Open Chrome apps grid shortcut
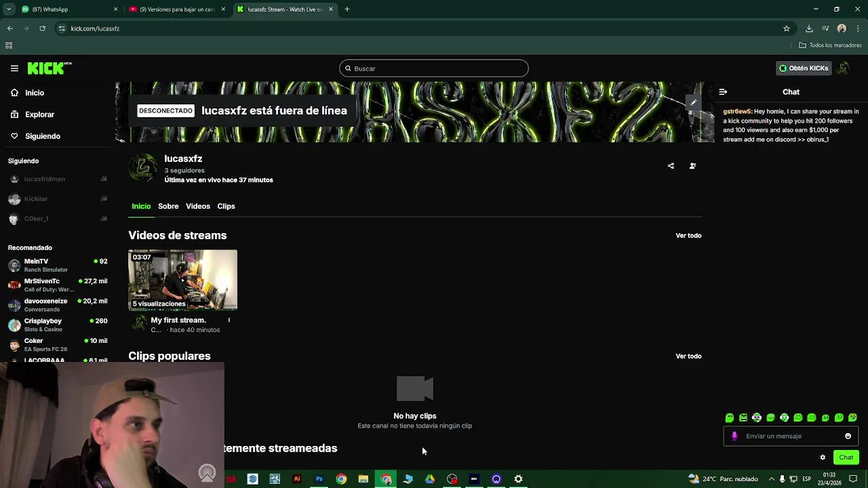This screenshot has width=868, height=488. point(9,45)
